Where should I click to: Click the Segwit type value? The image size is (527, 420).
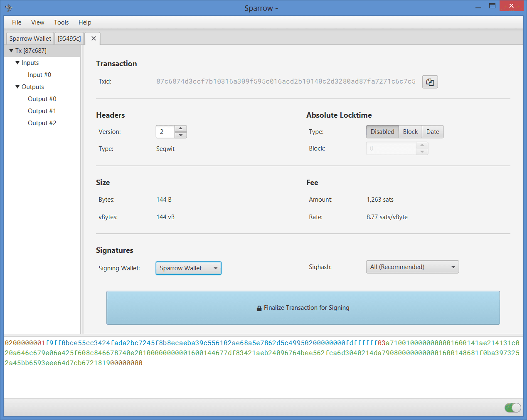click(165, 149)
